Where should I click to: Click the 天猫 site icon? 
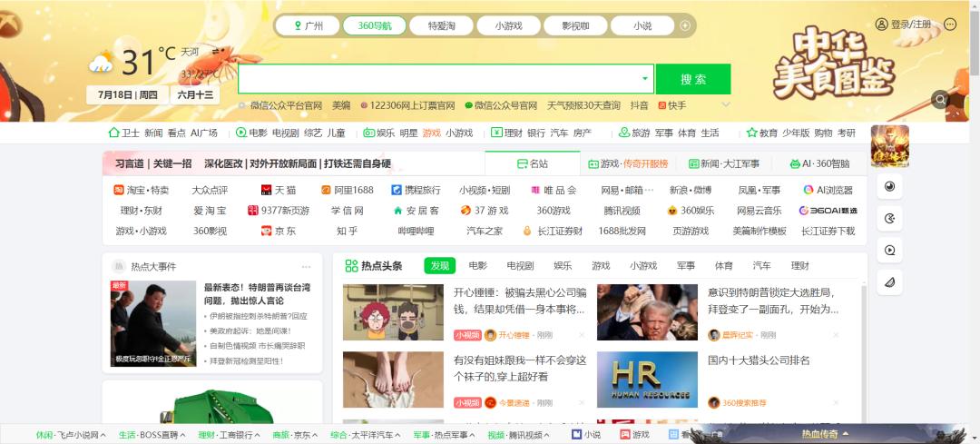[x=266, y=190]
